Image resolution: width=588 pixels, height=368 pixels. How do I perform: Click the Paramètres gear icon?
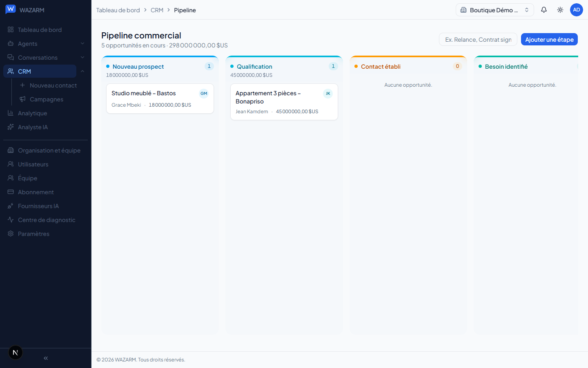pyautogui.click(x=11, y=233)
